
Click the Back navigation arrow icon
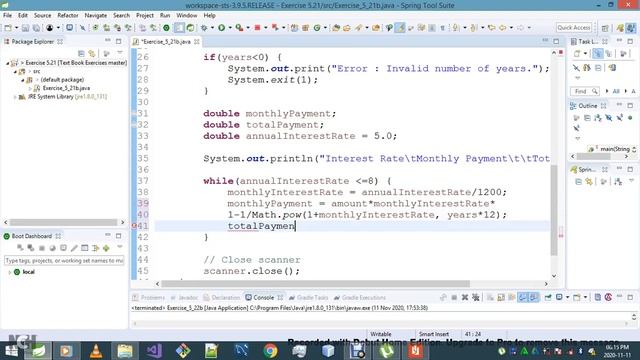pos(502,28)
